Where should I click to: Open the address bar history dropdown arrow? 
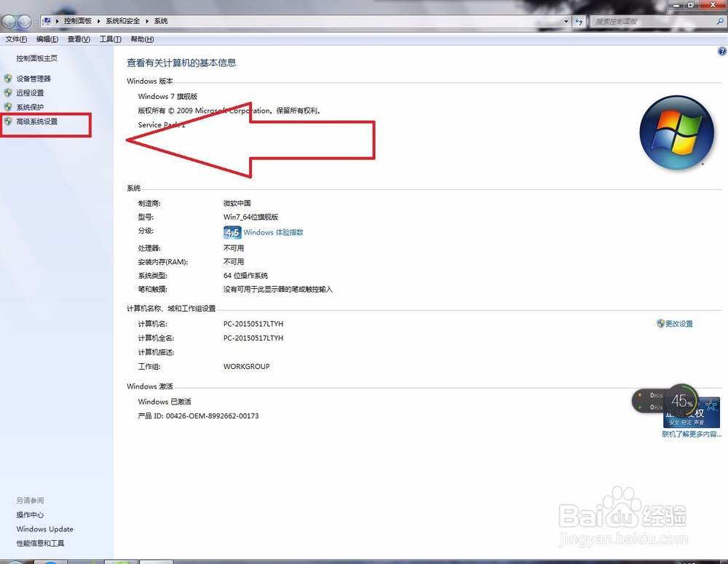coord(566,21)
